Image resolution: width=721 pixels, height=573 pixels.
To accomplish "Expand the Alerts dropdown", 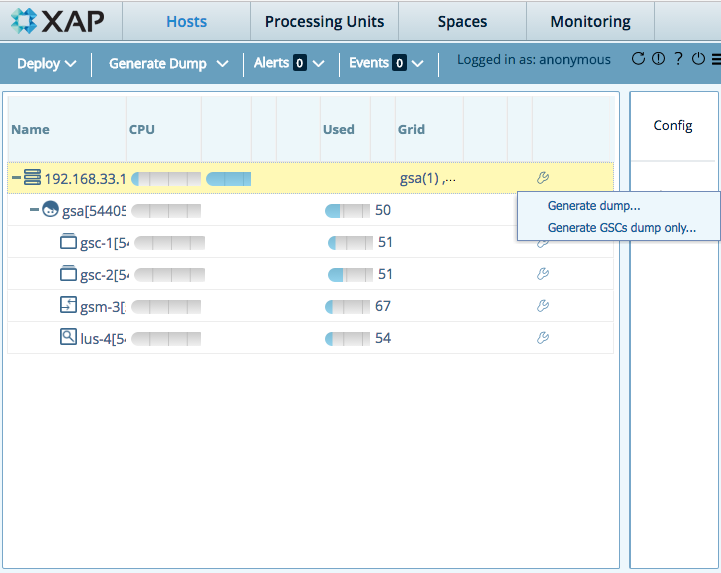I will tap(289, 63).
